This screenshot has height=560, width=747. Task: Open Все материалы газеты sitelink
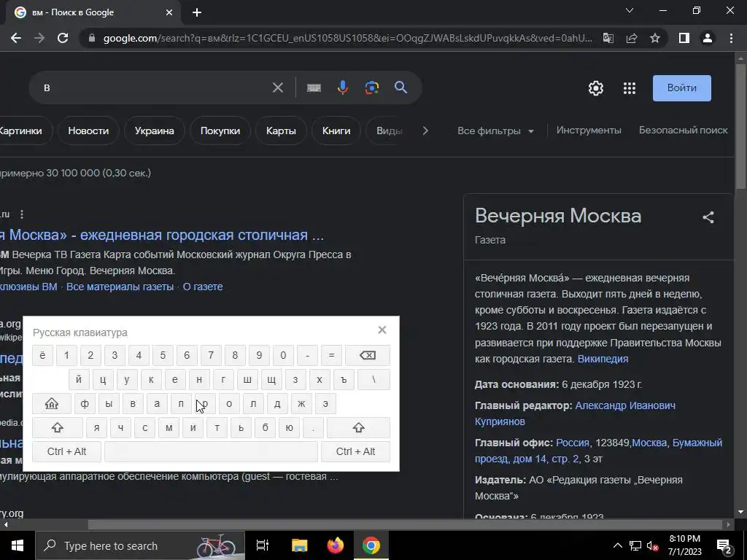click(120, 287)
